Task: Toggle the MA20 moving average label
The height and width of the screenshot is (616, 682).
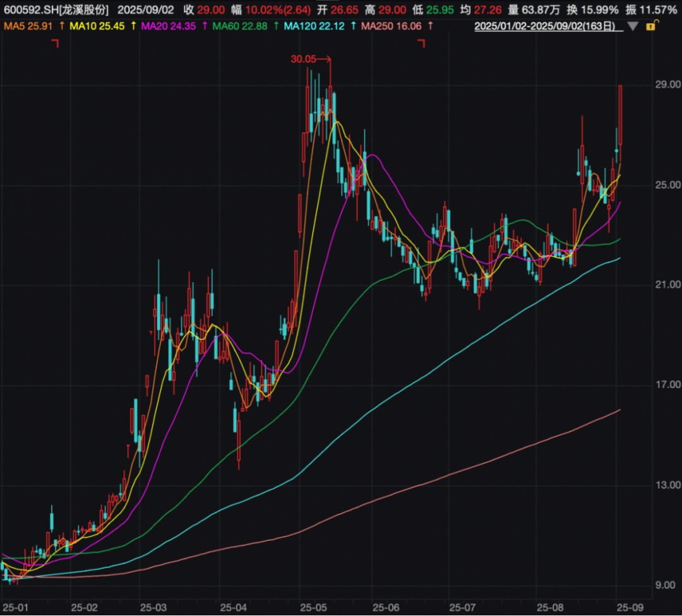Action: point(167,26)
